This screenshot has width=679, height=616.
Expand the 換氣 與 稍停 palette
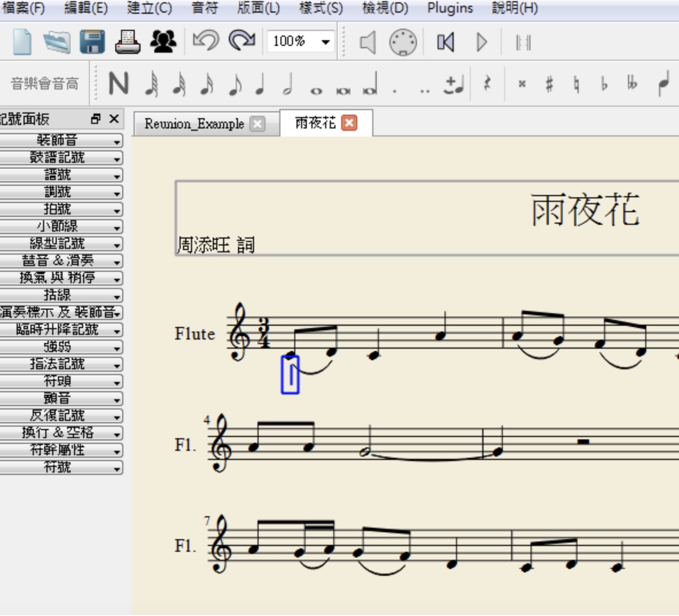[61, 278]
